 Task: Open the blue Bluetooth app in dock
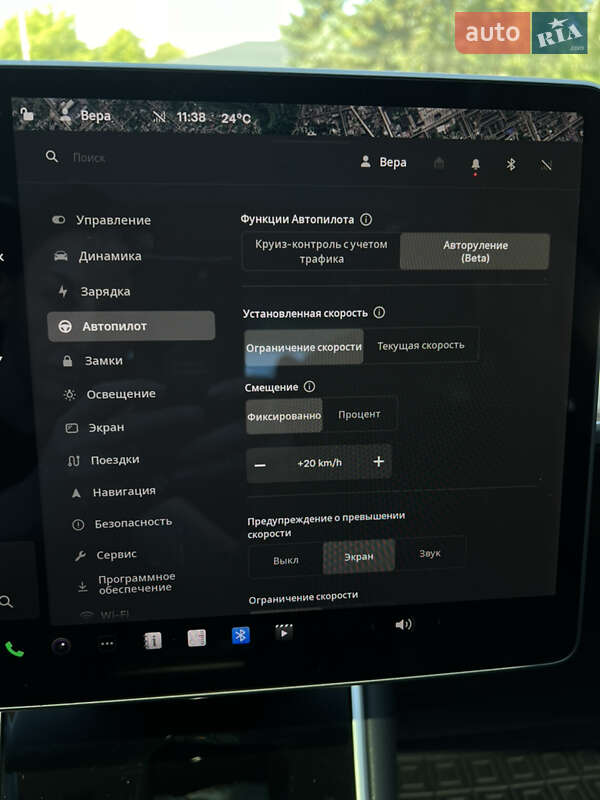[x=240, y=635]
